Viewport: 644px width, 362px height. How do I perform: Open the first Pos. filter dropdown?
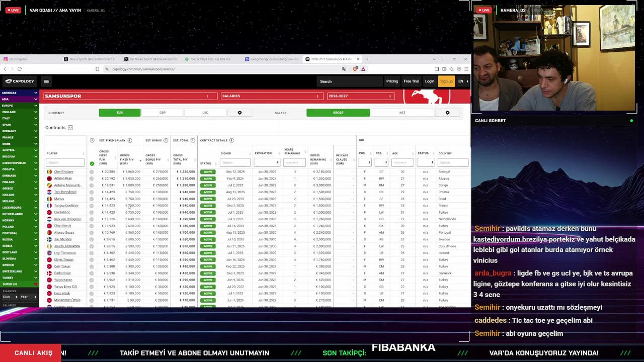pos(365,162)
